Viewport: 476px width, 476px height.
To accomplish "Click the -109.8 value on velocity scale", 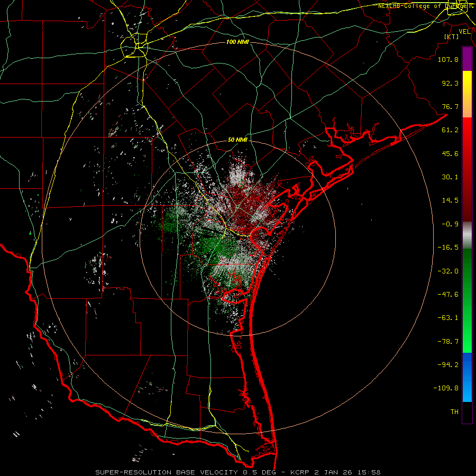I will (446, 388).
